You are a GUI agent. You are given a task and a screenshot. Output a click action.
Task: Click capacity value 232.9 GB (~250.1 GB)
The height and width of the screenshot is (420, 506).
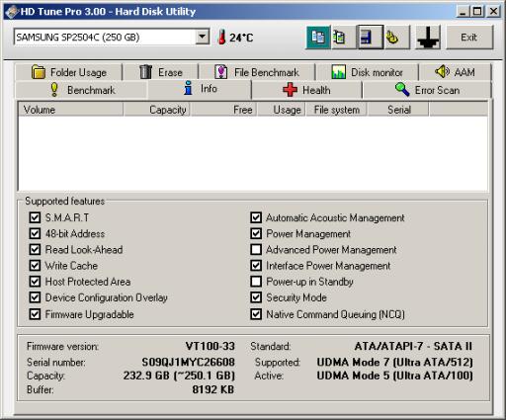pyautogui.click(x=179, y=376)
